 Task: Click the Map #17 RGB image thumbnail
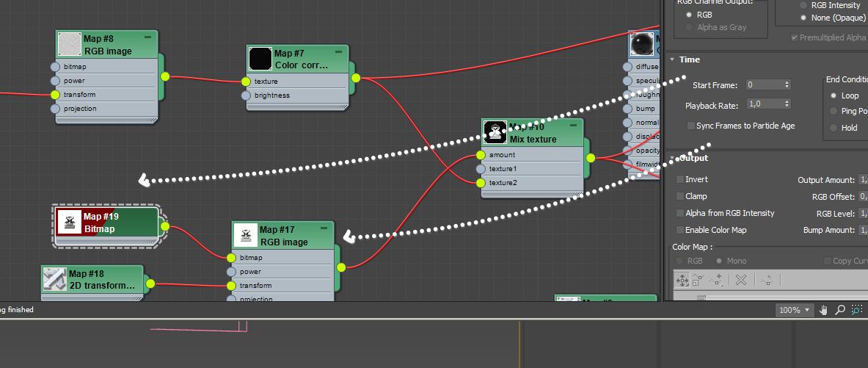tap(246, 236)
